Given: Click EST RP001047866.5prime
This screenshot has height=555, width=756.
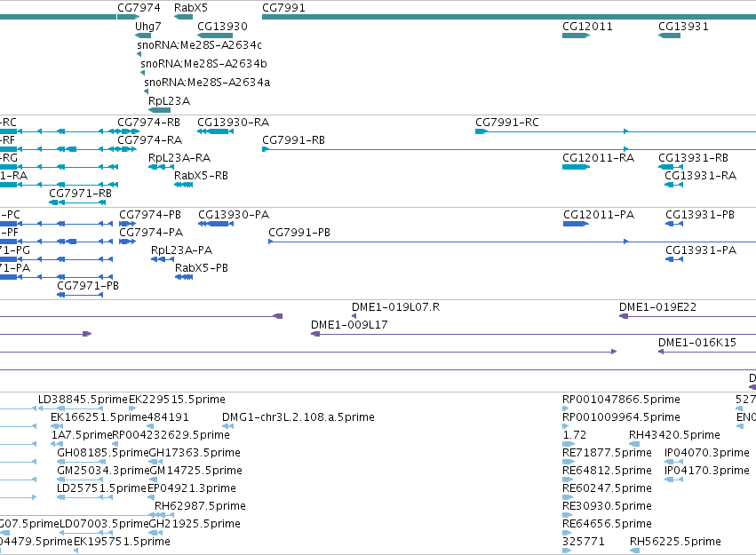Looking at the screenshot, I should [x=621, y=400].
